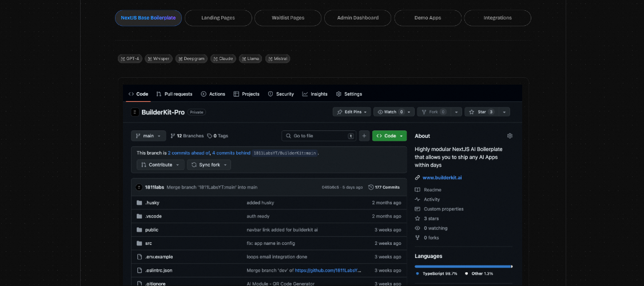Open the Edit Pins dropdown
The width and height of the screenshot is (644, 286).
point(352,112)
